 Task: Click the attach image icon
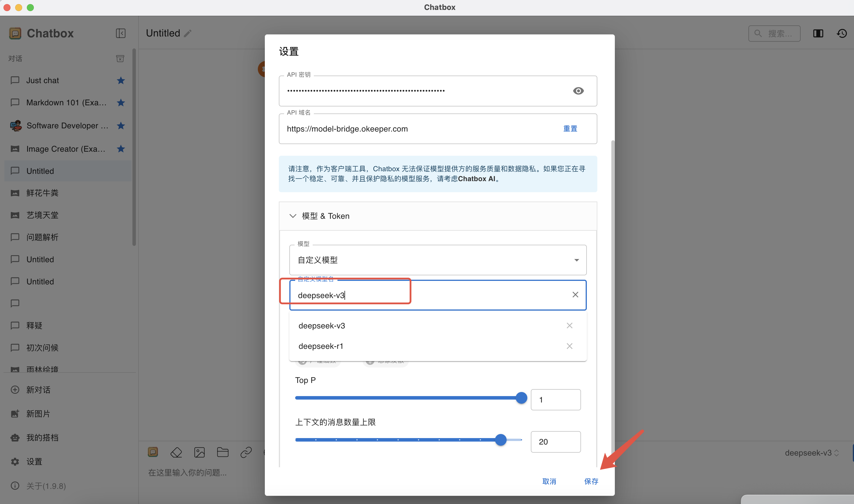[199, 452]
